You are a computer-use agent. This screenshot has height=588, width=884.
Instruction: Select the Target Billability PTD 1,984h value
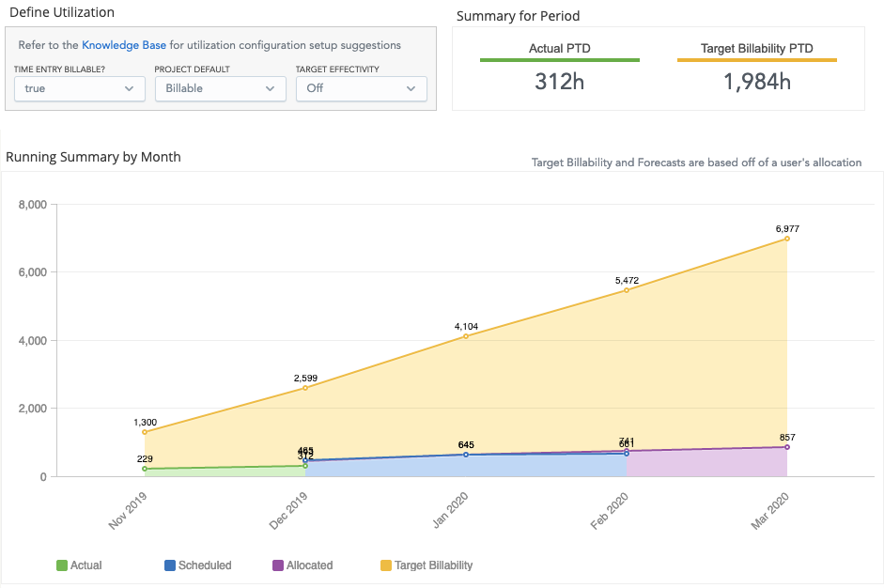(756, 82)
